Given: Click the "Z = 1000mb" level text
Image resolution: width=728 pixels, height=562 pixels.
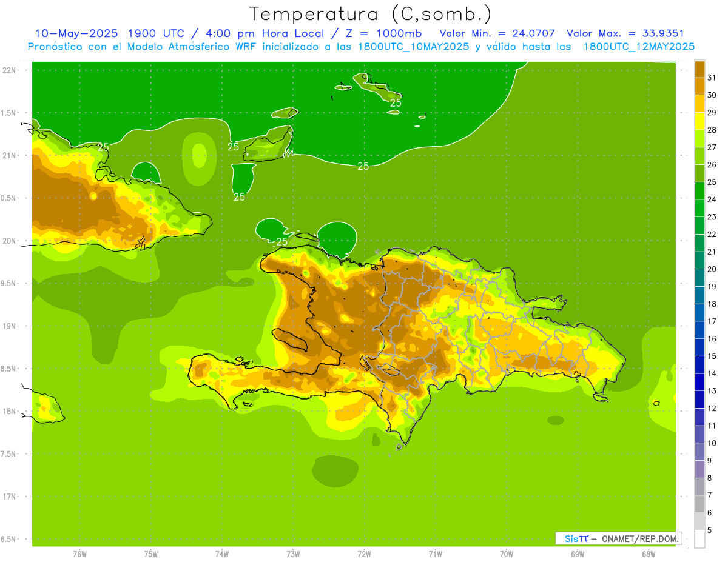Looking at the screenshot, I should pyautogui.click(x=382, y=33).
